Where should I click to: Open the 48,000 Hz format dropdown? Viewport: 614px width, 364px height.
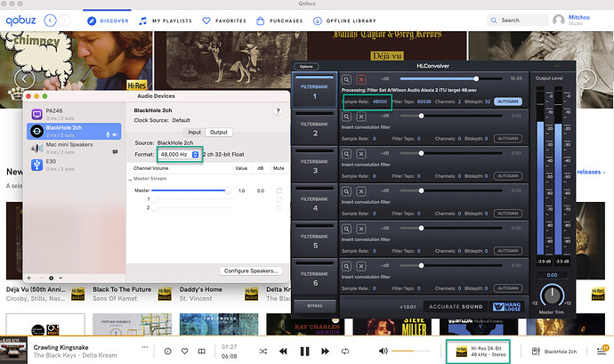click(180, 154)
